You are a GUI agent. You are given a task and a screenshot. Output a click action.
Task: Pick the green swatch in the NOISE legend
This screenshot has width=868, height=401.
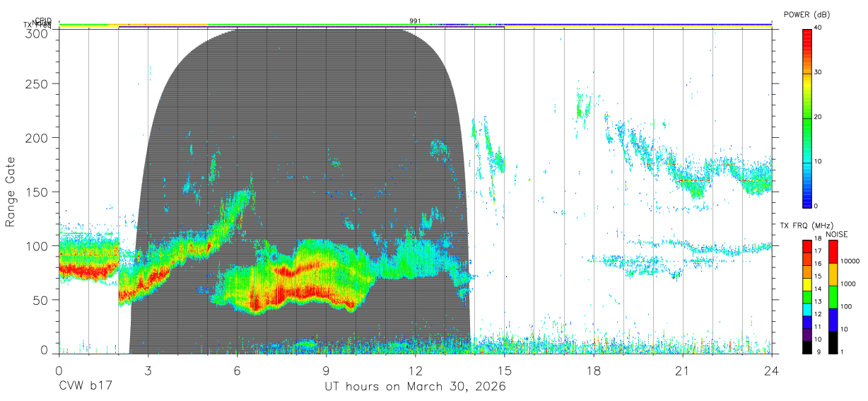(x=833, y=296)
